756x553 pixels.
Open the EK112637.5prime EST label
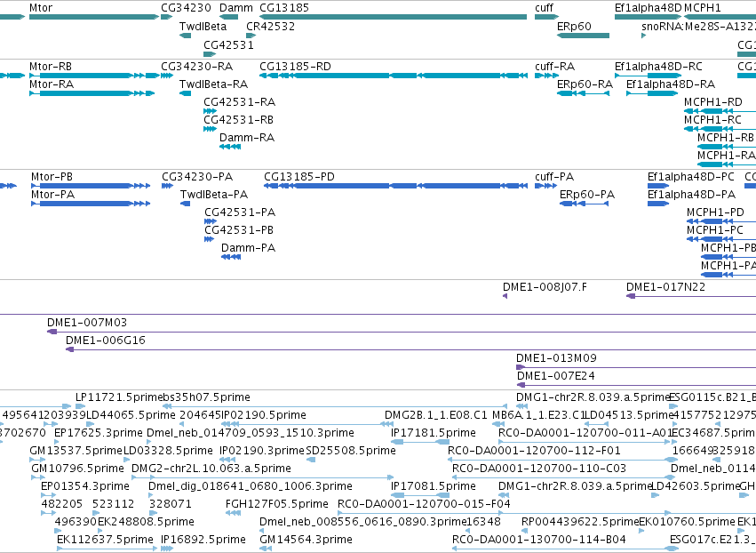(105, 540)
